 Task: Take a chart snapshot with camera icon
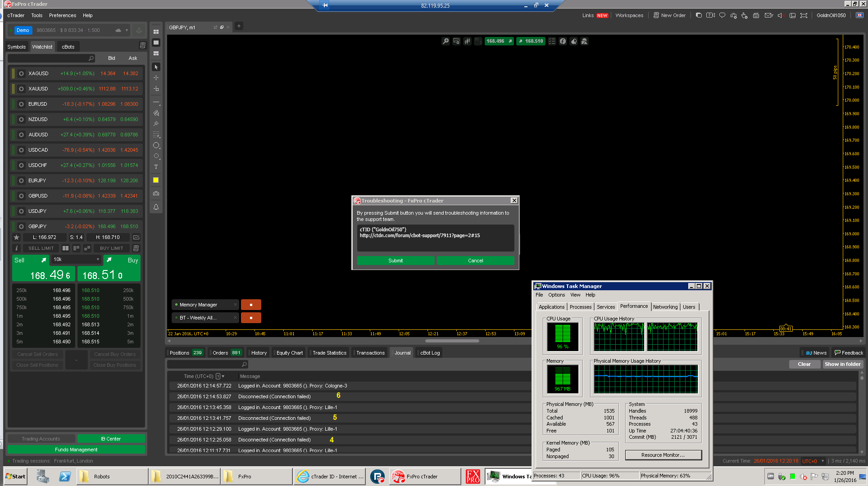pos(156,193)
